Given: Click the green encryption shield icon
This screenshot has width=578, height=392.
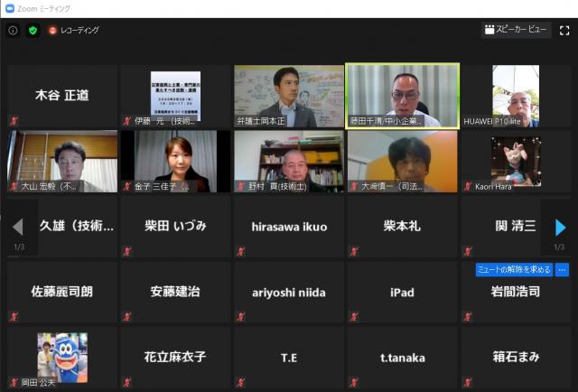Looking at the screenshot, I should tap(33, 30).
